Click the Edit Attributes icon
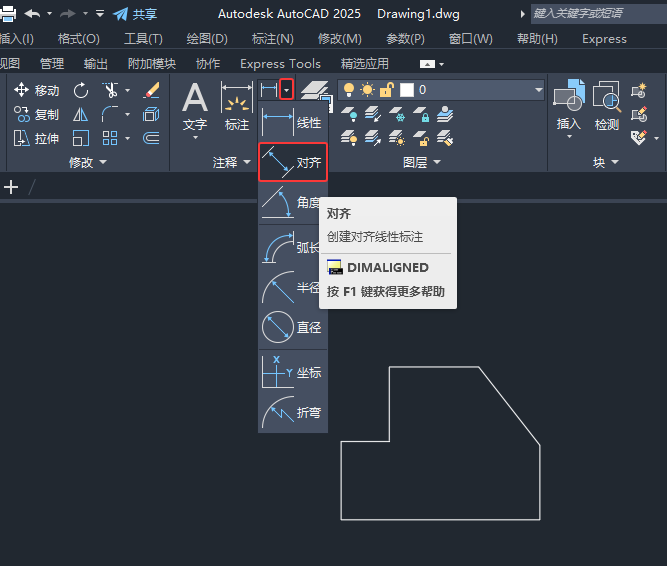 pos(639,138)
